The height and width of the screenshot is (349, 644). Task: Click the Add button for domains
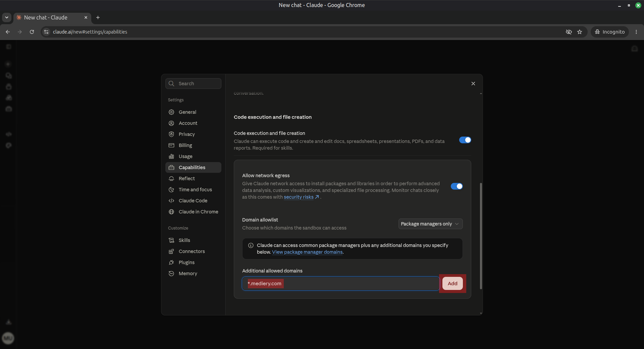[452, 284]
